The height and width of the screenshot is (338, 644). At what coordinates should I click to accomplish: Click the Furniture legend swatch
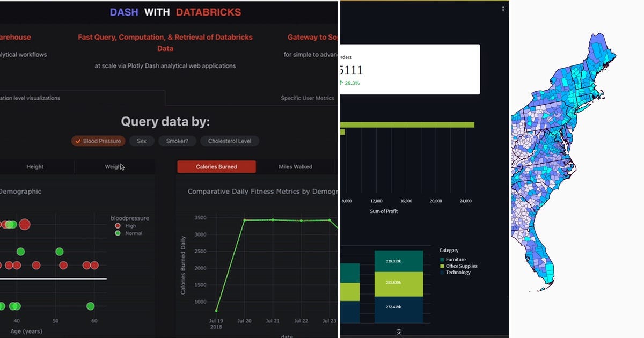pyautogui.click(x=442, y=259)
